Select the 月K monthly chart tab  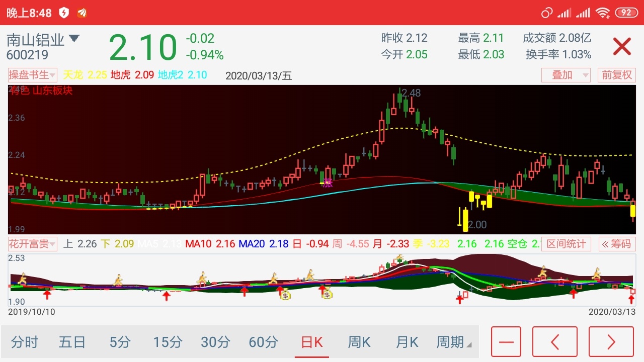[407, 342]
